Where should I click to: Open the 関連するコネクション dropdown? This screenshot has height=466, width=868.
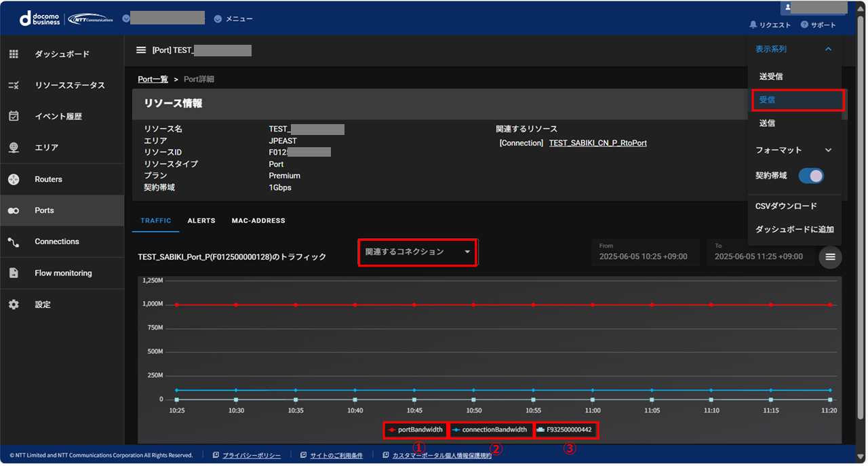click(x=417, y=252)
